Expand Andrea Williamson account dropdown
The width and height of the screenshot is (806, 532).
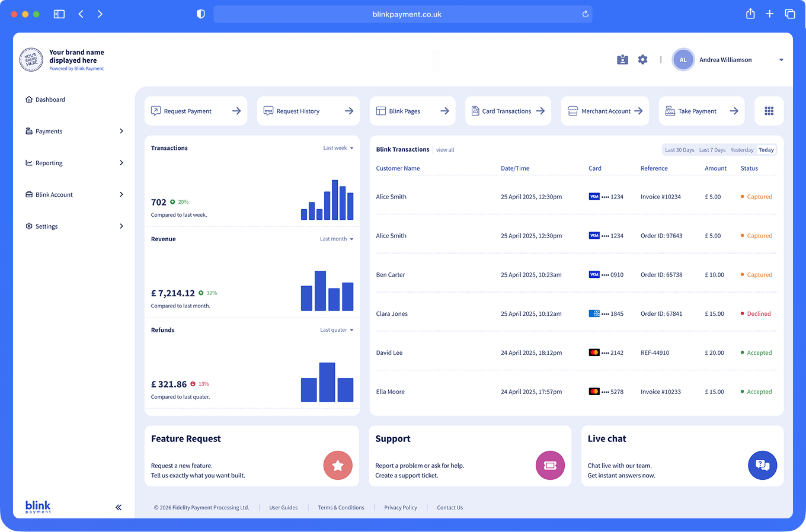(x=781, y=60)
